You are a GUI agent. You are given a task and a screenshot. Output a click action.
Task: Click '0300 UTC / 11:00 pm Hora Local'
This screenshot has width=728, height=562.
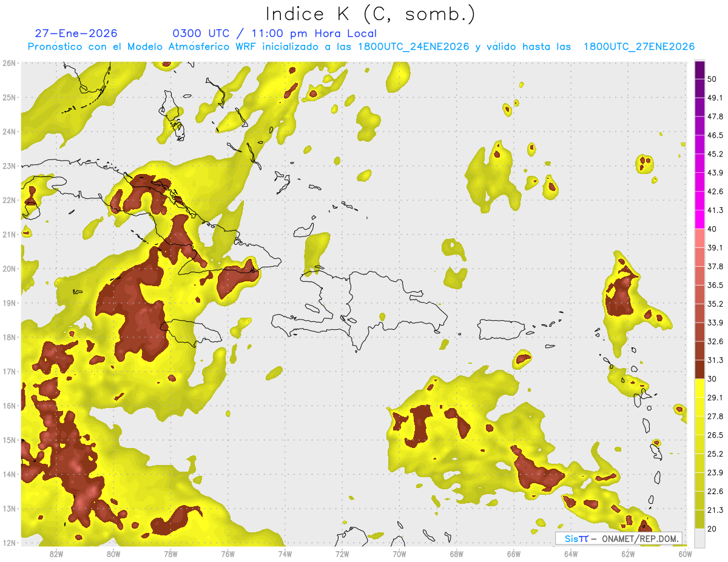[275, 33]
